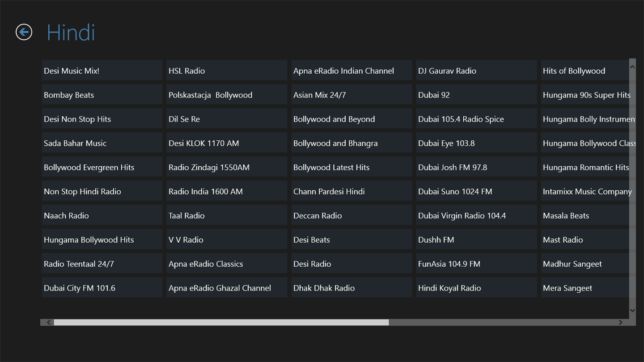Choose the Desi Beats tile
Screen dimensions: 644x362
pos(352,240)
